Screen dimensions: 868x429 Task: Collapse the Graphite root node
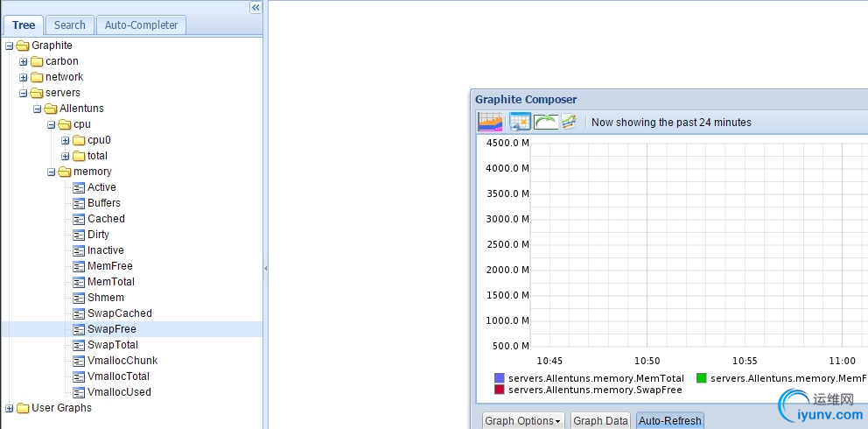(x=9, y=46)
